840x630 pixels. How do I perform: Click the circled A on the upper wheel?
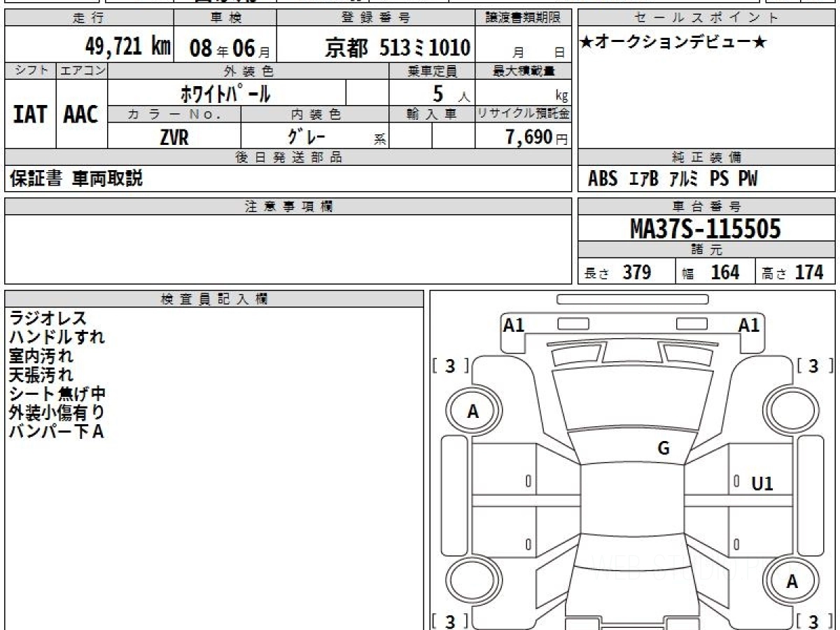point(473,412)
